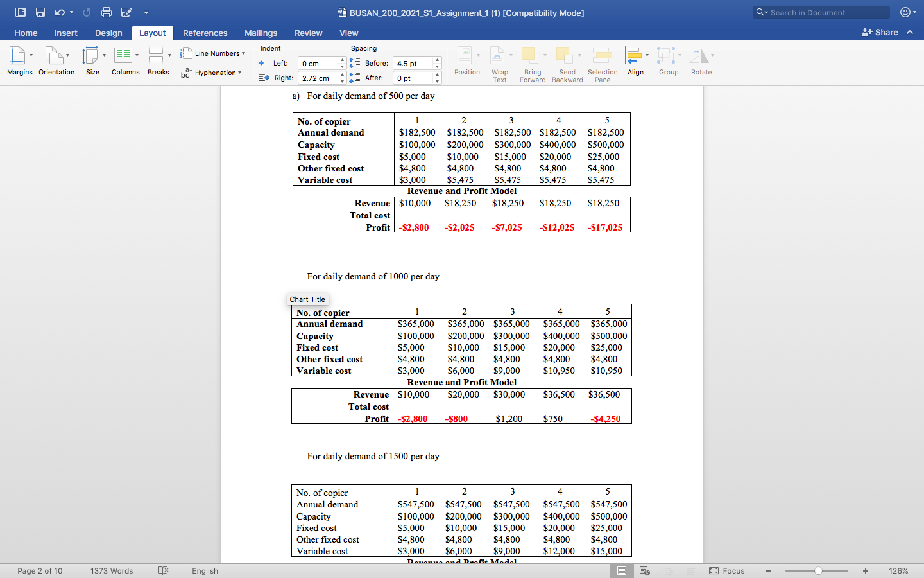Choose page Orientation
The image size is (924, 578).
(56, 62)
